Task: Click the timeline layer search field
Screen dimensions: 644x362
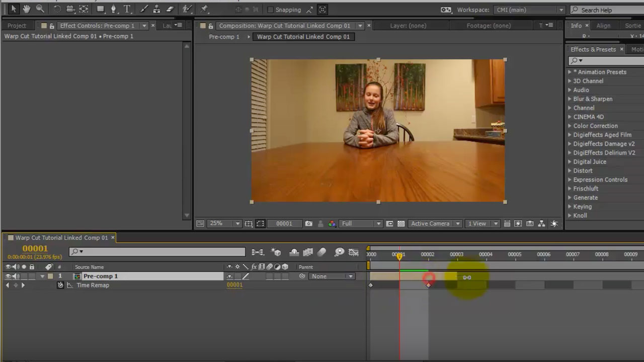Action: click(x=157, y=252)
